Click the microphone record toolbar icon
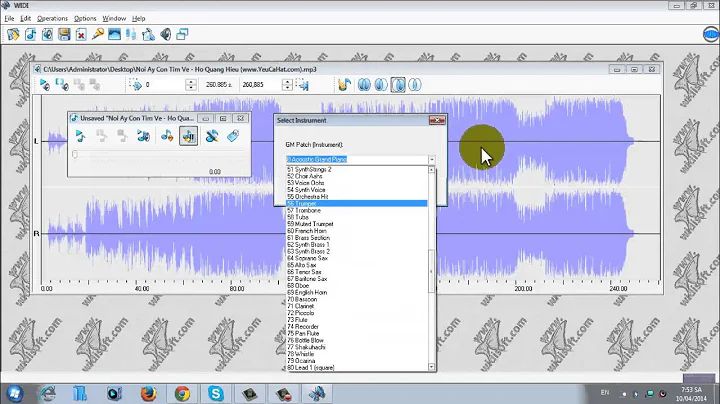Screen dimensions: 720x404 (x=98, y=34)
